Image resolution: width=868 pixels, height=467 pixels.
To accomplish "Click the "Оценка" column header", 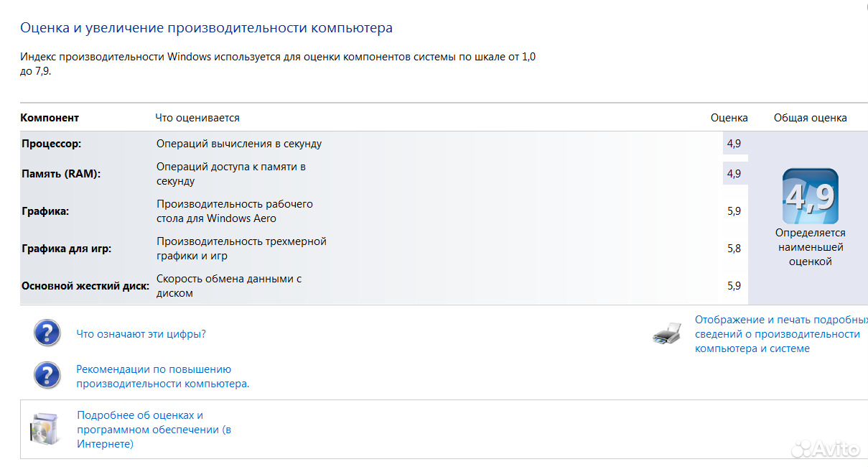I will (729, 118).
